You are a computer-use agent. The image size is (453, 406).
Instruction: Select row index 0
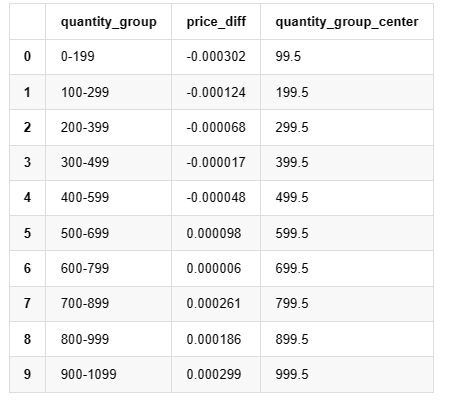(27, 57)
